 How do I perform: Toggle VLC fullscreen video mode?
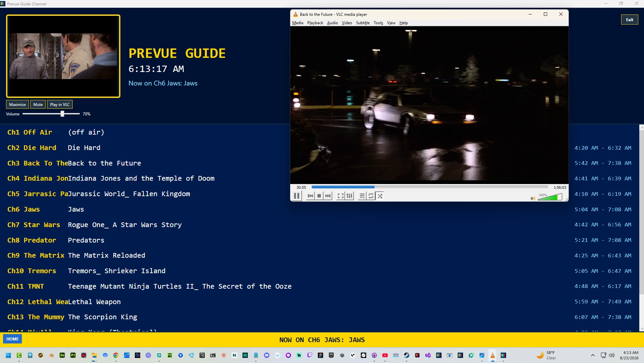(x=341, y=196)
